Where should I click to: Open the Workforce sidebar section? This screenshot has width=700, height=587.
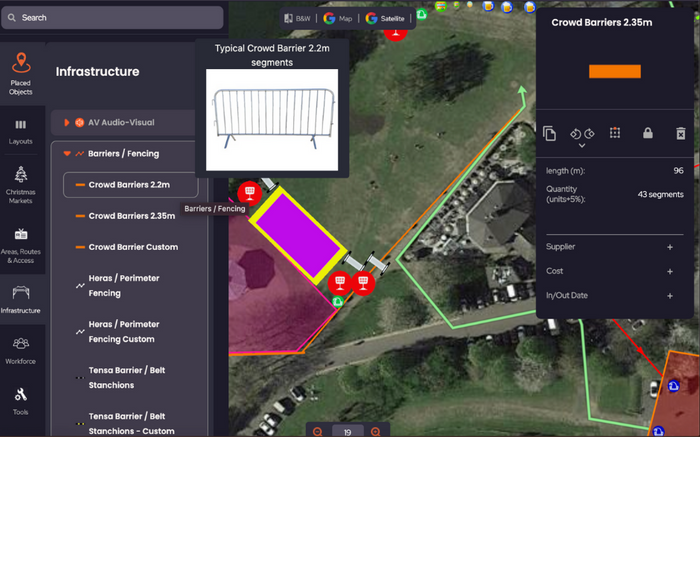point(20,349)
